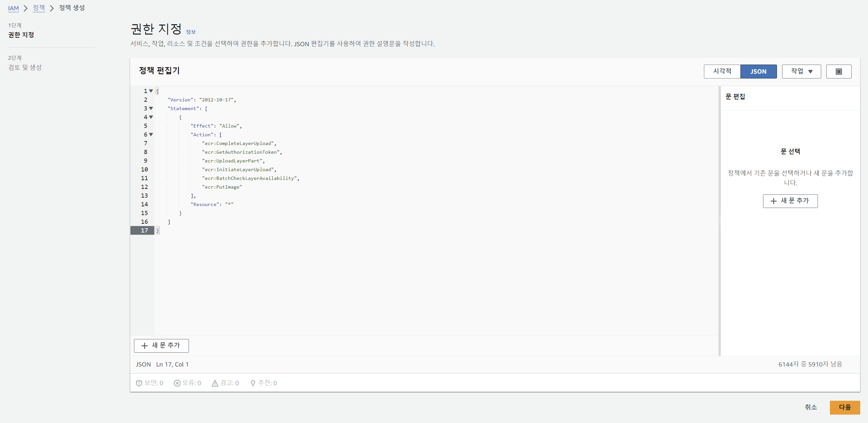Viewport: 868px width, 423px height.
Task: Switch to the 시각적 editor tab
Action: pyautogui.click(x=722, y=71)
